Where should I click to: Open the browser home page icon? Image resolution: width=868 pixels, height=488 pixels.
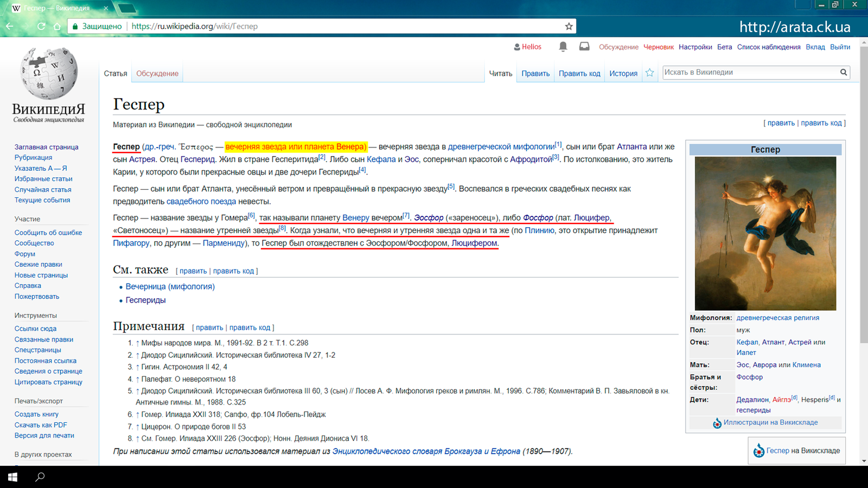pos(57,26)
